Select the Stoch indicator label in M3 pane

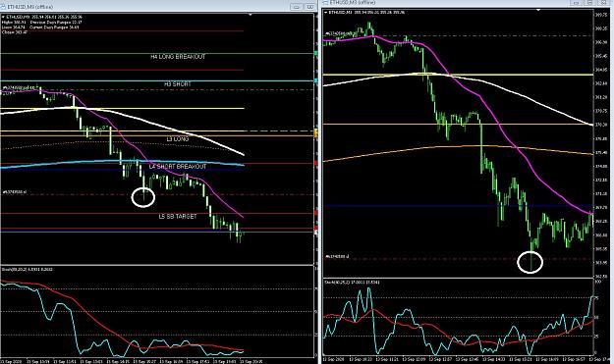[352, 282]
